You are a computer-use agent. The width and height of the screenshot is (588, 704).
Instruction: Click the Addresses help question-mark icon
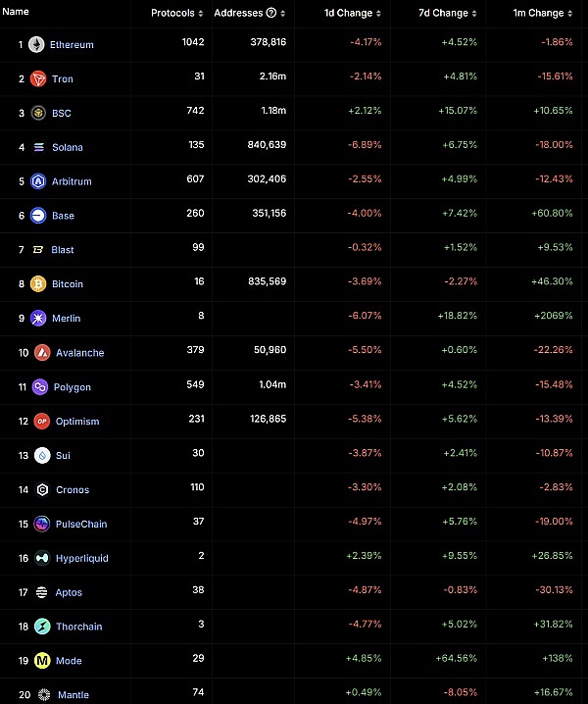270,14
